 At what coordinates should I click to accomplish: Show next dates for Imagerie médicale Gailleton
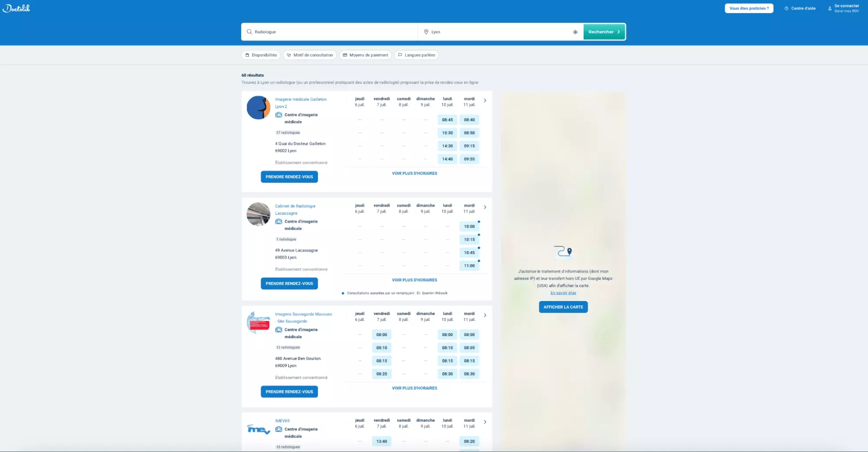click(x=485, y=101)
